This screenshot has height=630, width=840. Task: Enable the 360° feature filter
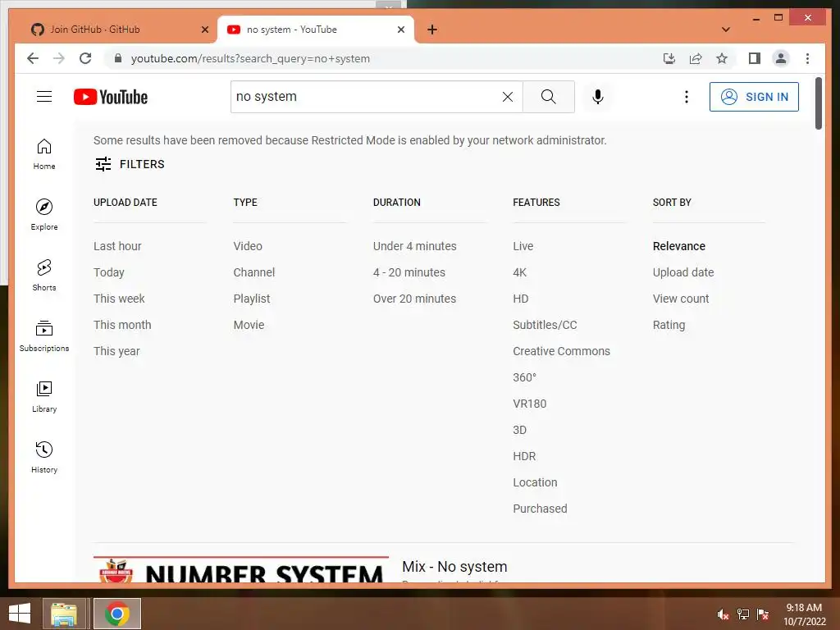(524, 377)
